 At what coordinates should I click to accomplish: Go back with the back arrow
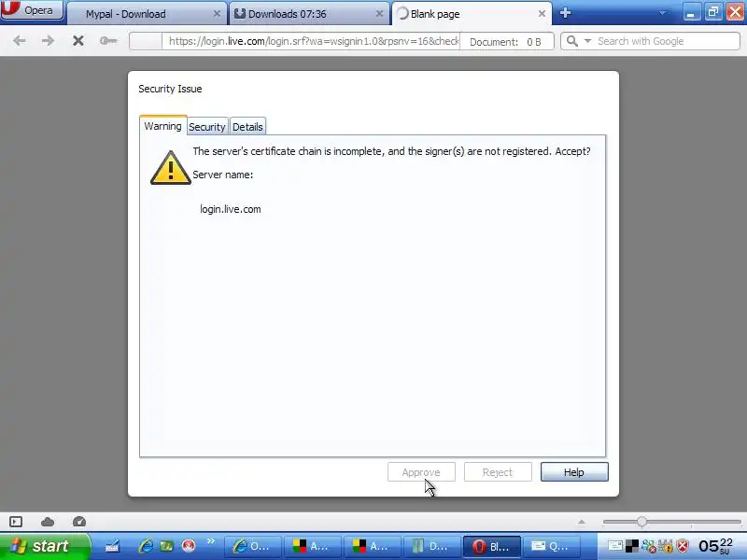tap(19, 41)
